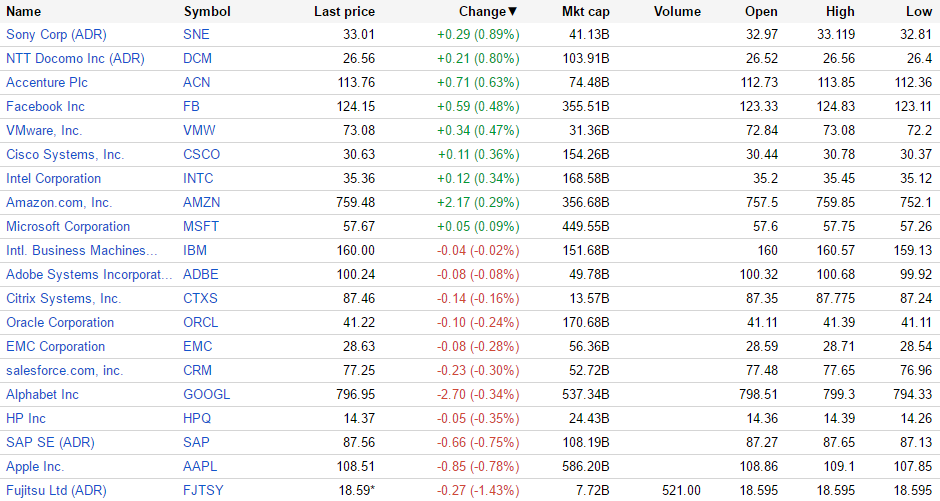Image resolution: width=940 pixels, height=501 pixels.
Task: Sort by the Name column header
Action: 24,12
